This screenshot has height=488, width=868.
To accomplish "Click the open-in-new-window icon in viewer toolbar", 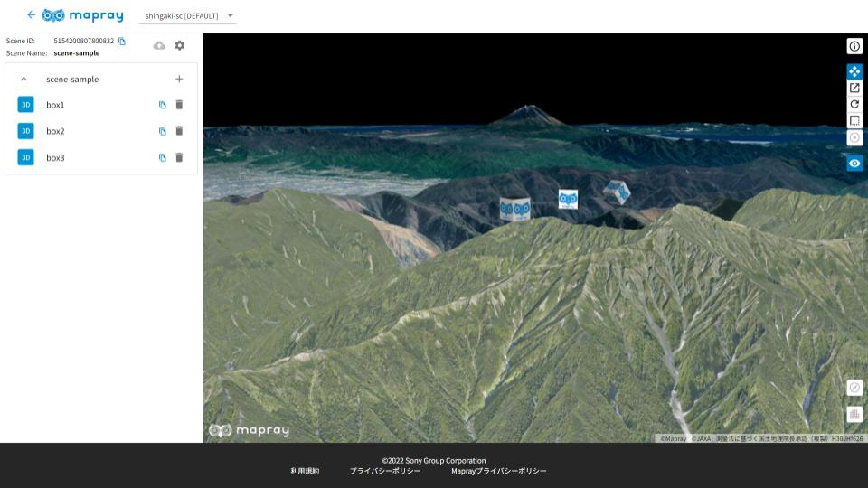I will point(854,88).
